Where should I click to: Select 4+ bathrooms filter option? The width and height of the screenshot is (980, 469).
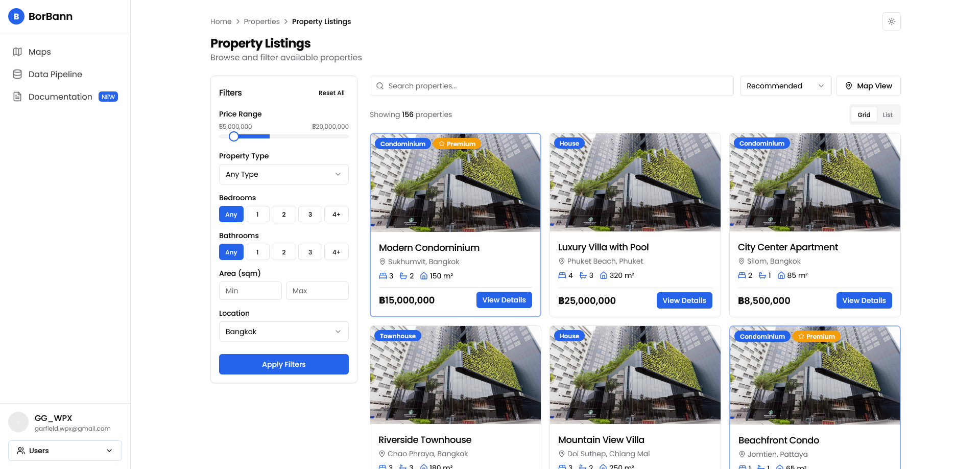coord(336,252)
